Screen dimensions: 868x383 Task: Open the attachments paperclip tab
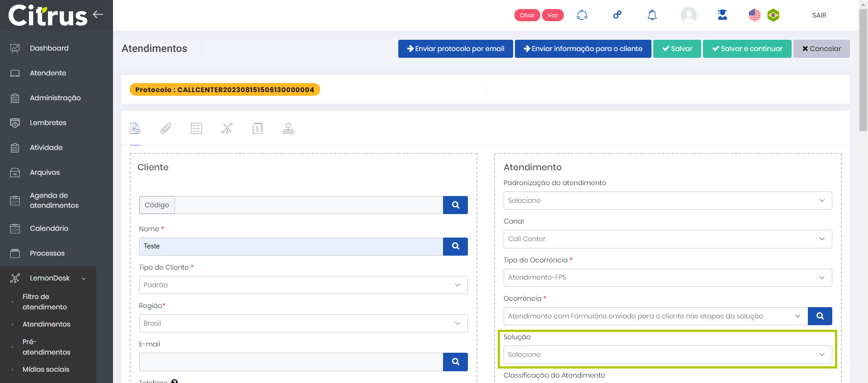165,129
